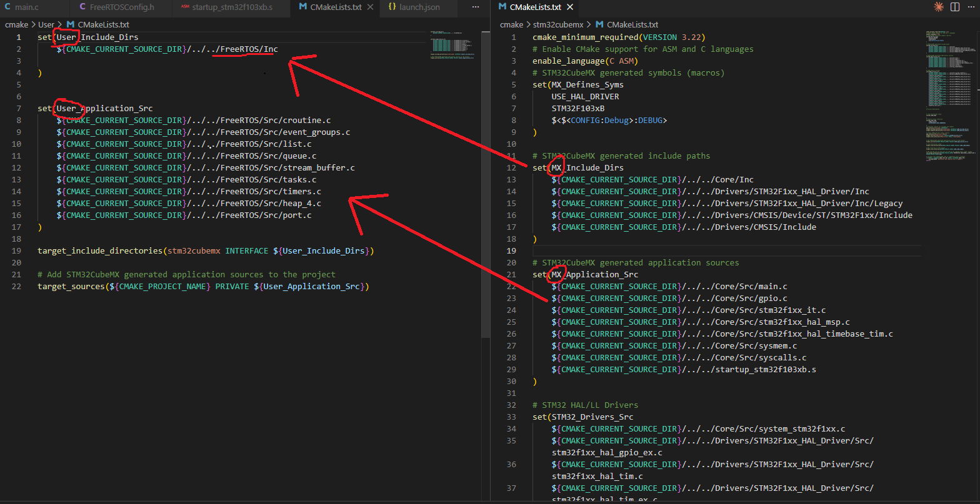Click target_include_directories in the left editor
This screenshot has height=504, width=980.
point(100,251)
